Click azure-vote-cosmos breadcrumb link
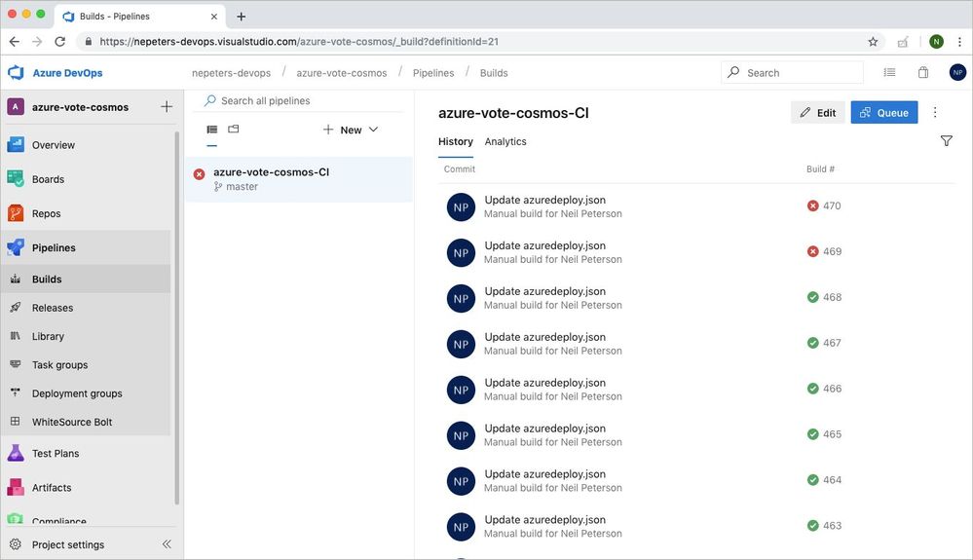This screenshot has height=560, width=973. 341,73
